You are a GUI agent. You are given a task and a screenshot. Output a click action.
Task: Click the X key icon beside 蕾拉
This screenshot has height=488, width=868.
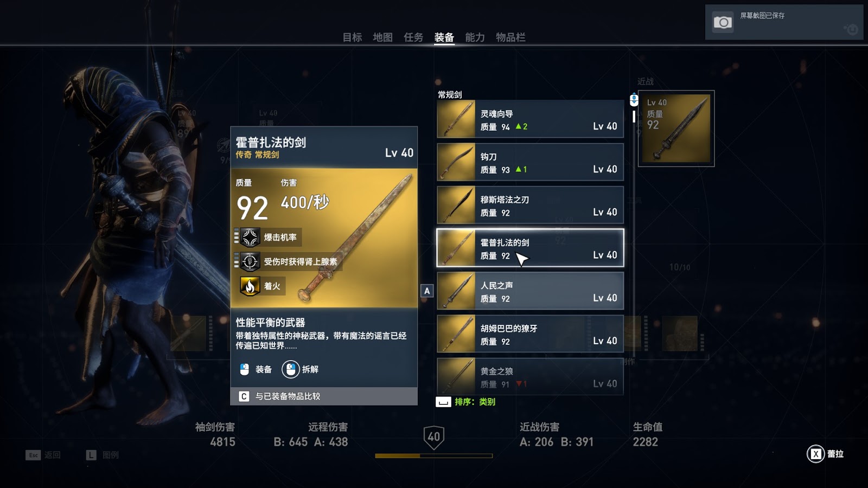815,454
